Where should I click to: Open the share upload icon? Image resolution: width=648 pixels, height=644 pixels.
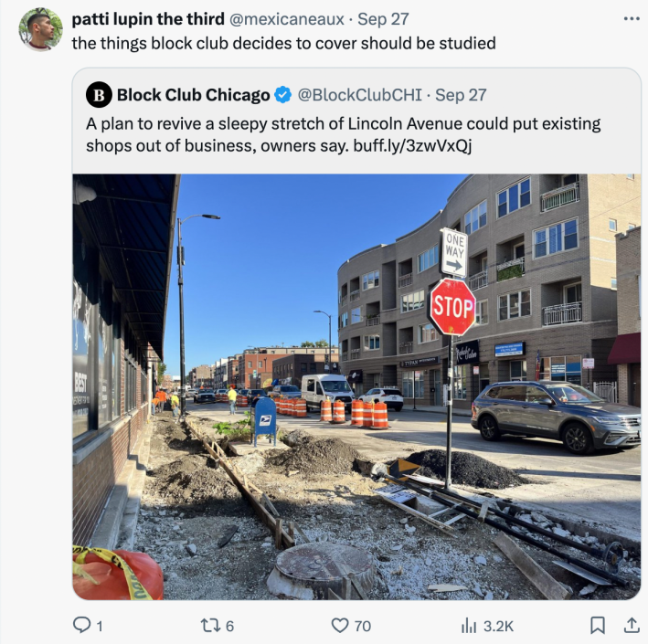[631, 625]
